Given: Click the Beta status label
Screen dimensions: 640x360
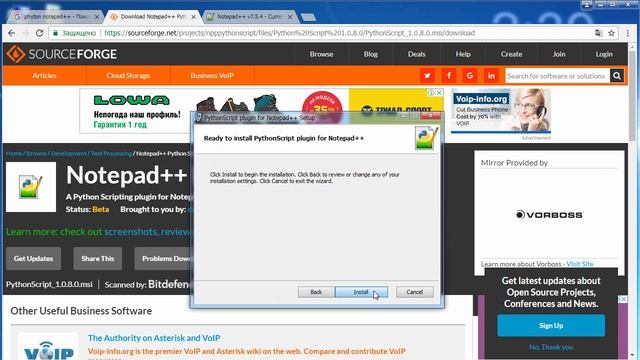Looking at the screenshot, I should click(x=100, y=209).
